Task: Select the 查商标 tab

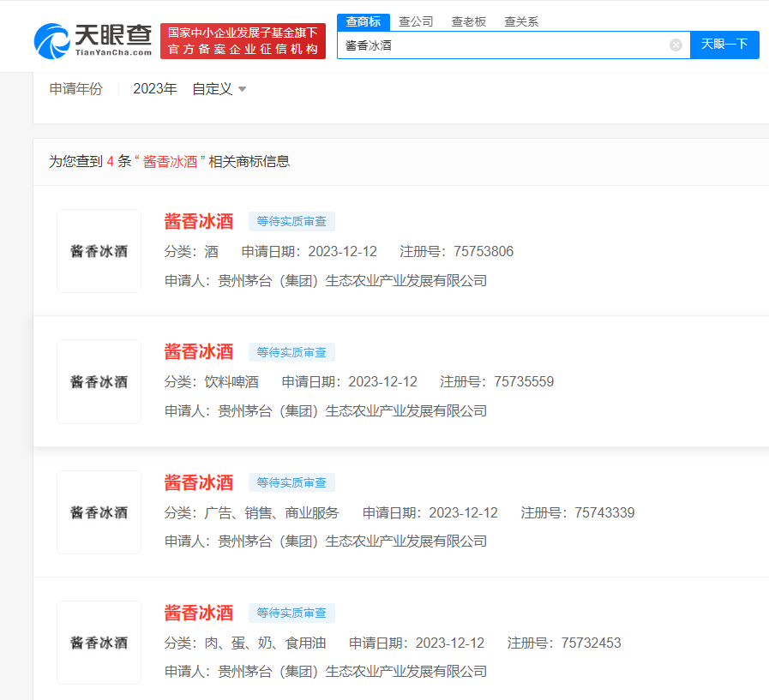Action: click(363, 21)
